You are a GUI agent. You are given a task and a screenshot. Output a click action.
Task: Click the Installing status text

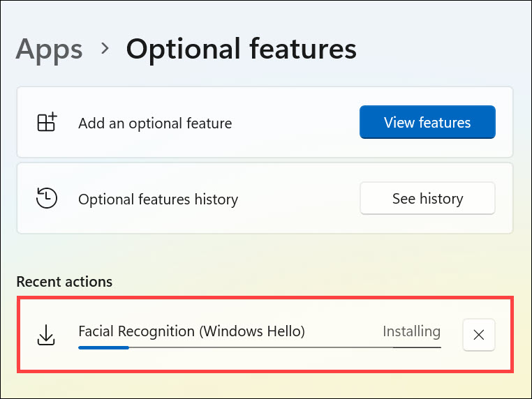click(x=411, y=331)
